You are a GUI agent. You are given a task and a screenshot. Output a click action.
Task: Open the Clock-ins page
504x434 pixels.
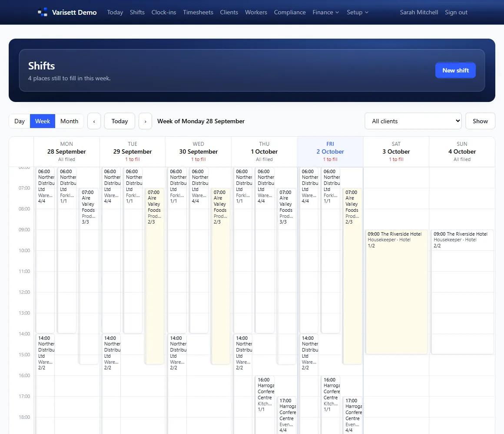coord(164,12)
